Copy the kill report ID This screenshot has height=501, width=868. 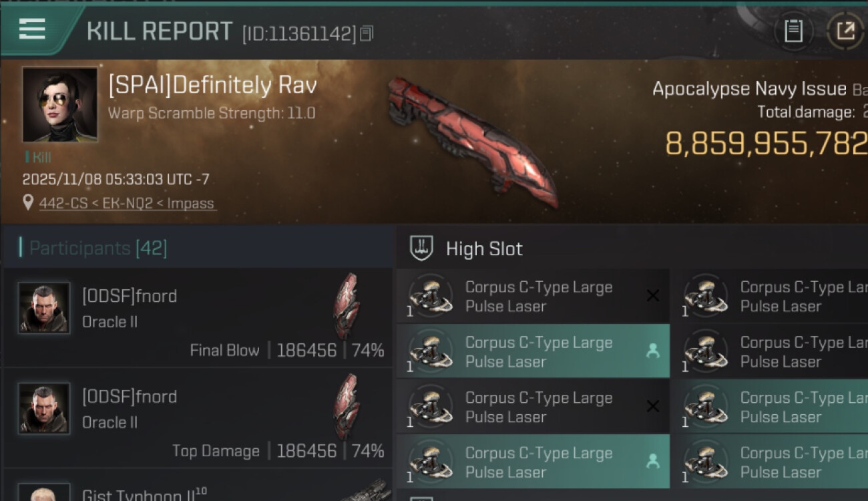click(x=366, y=33)
